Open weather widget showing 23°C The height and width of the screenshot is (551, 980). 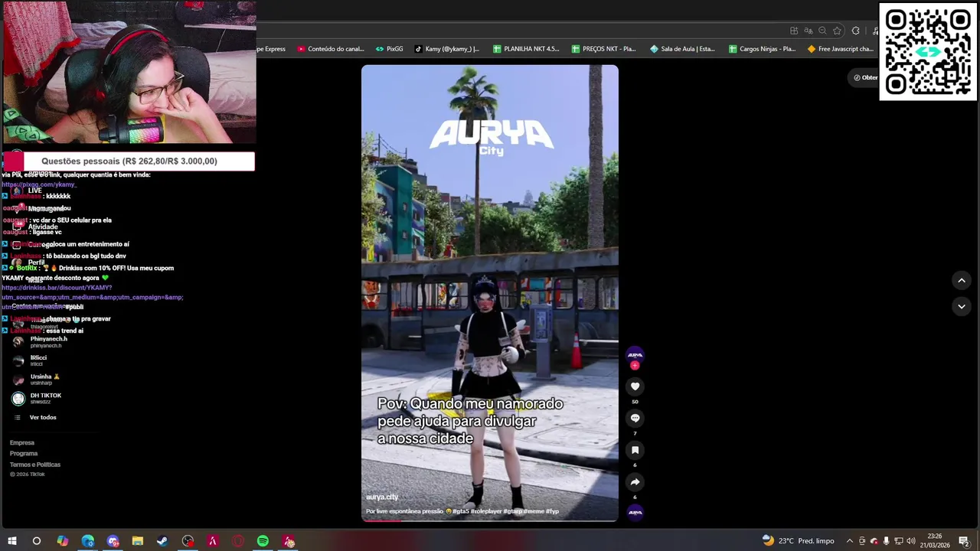pos(797,541)
